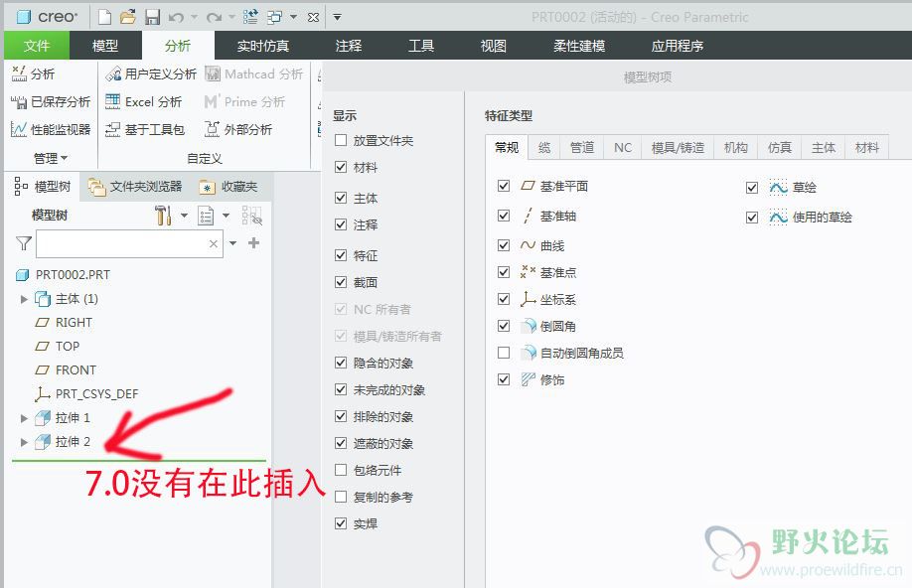This screenshot has height=588, width=912.
Task: Open model tree settings hammer icon
Action: [x=164, y=216]
